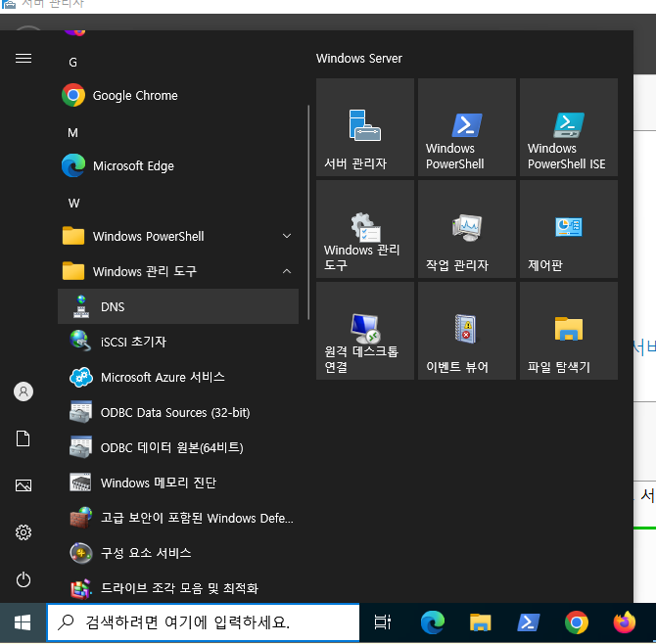Open the Windows PowerShell ISE tile
The height and width of the screenshot is (644, 656).
569,127
